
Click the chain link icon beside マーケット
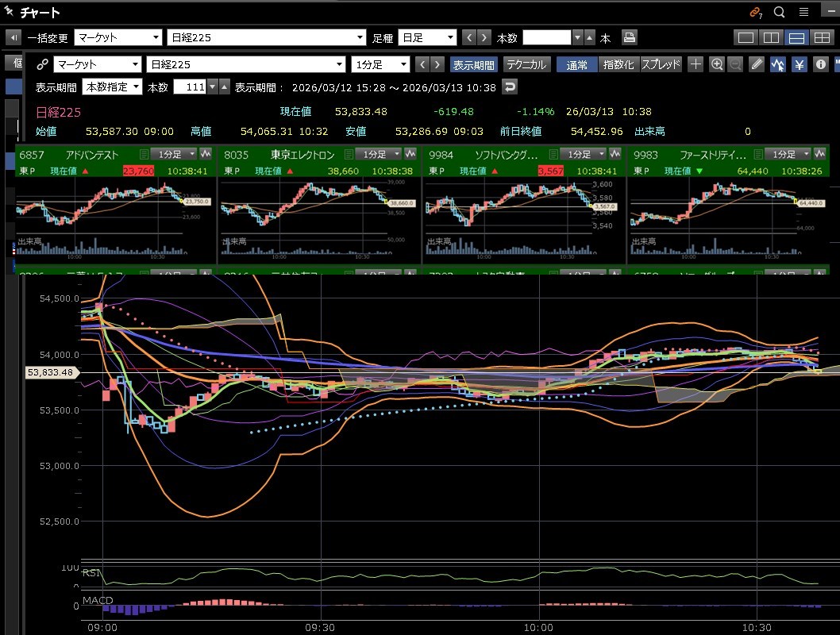coord(44,64)
